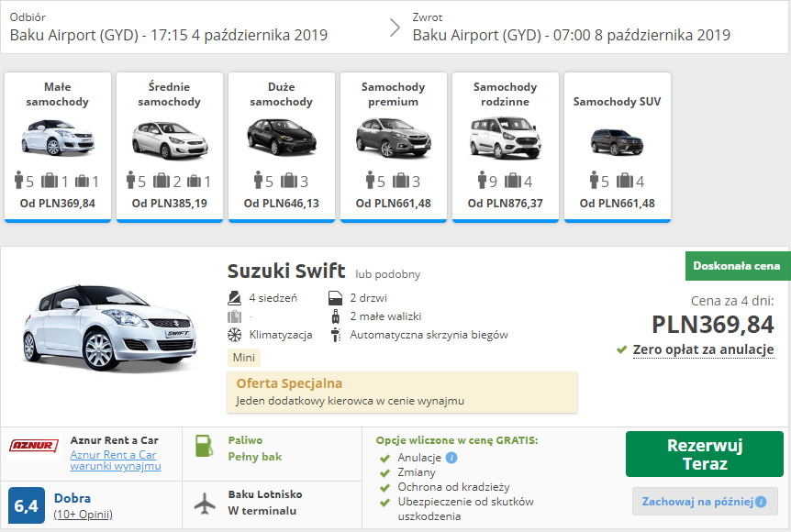
Task: Click the checkmark next to Zmiany
Action: tap(384, 473)
